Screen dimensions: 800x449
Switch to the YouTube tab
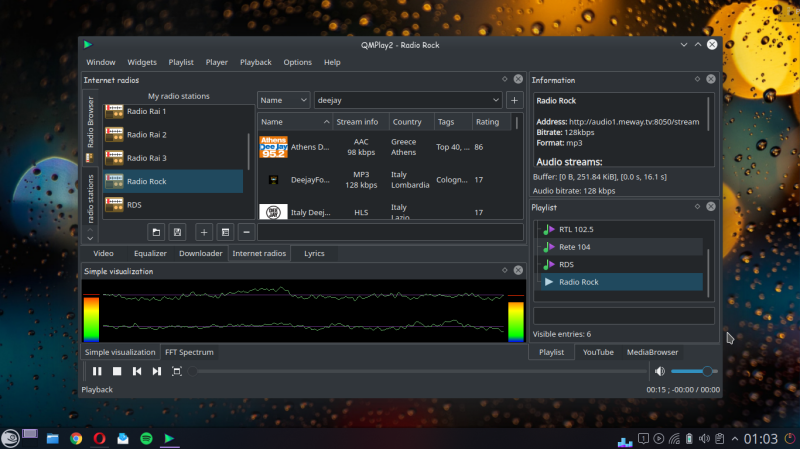[598, 352]
